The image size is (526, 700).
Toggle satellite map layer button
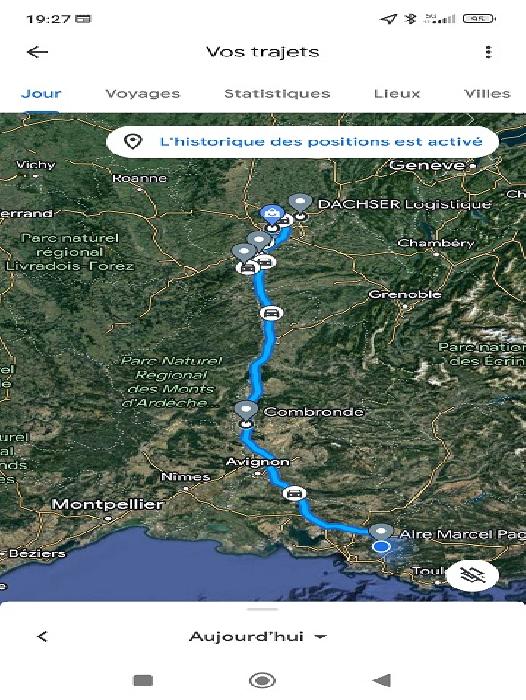click(472, 575)
